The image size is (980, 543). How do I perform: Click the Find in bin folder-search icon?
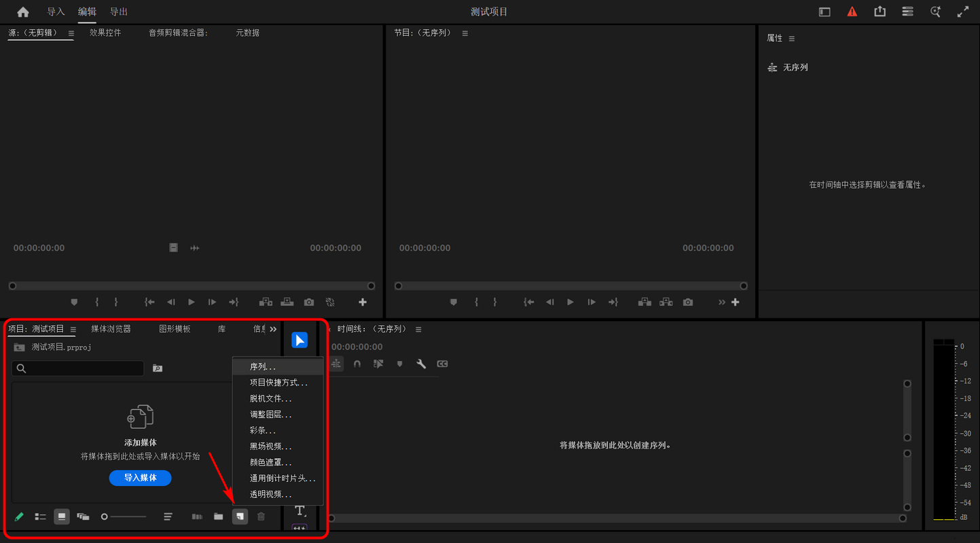click(158, 369)
